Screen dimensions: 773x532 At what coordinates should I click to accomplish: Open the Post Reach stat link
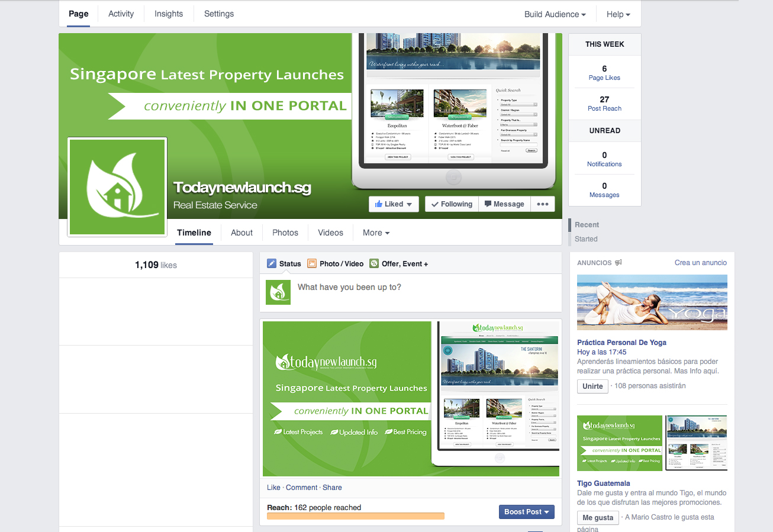point(604,104)
